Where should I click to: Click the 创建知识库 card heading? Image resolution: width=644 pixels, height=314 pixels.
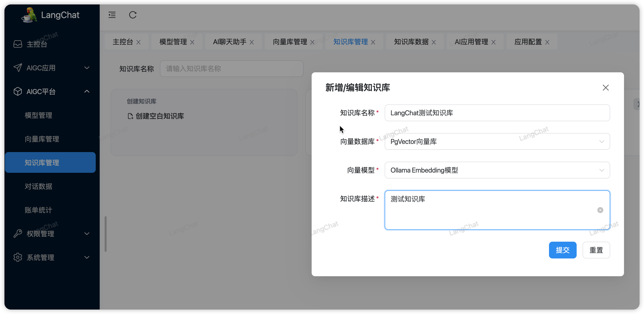(x=141, y=101)
